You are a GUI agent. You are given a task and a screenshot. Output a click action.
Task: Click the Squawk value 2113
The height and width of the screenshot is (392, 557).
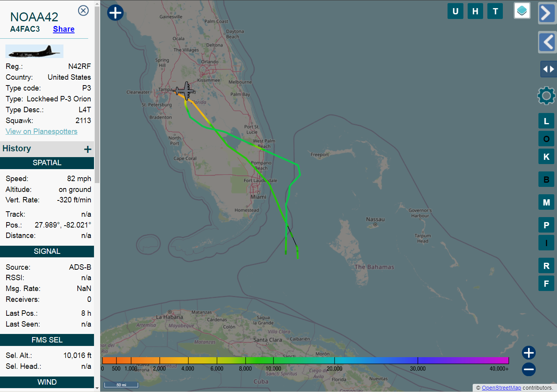point(83,121)
